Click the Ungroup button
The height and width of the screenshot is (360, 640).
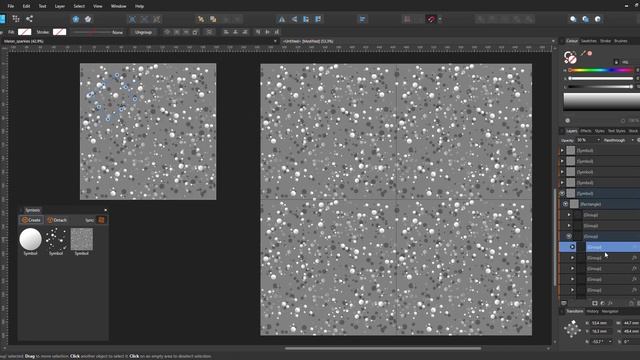(x=143, y=32)
